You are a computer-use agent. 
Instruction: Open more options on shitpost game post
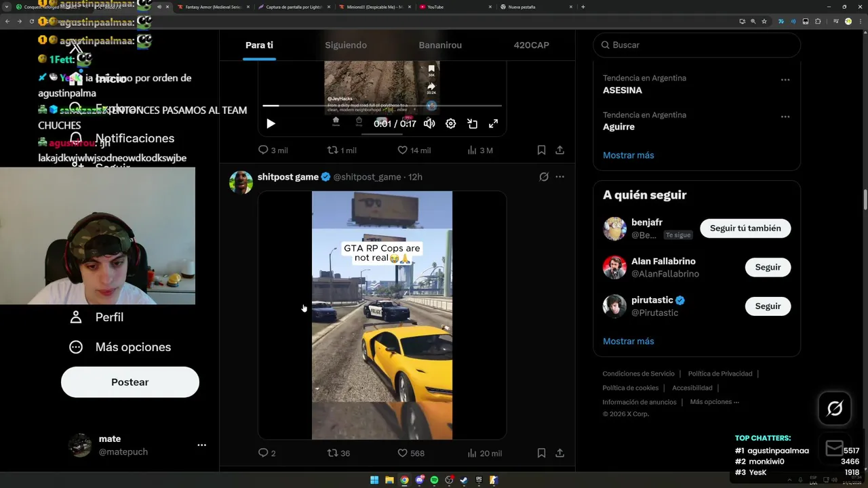pos(560,177)
